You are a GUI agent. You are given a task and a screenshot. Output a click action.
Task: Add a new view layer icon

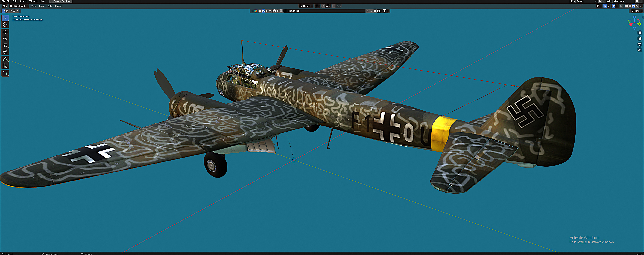[x=637, y=1]
